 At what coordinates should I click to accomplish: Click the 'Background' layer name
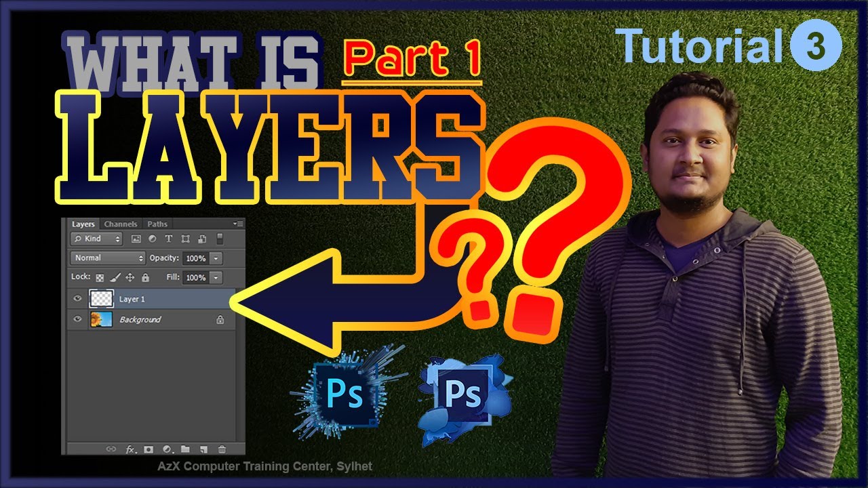tap(140, 319)
